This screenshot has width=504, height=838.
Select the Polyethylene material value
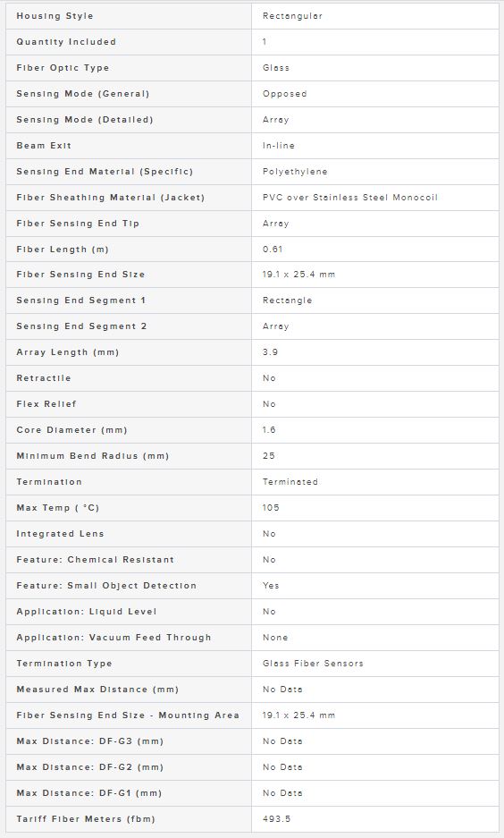pos(295,172)
